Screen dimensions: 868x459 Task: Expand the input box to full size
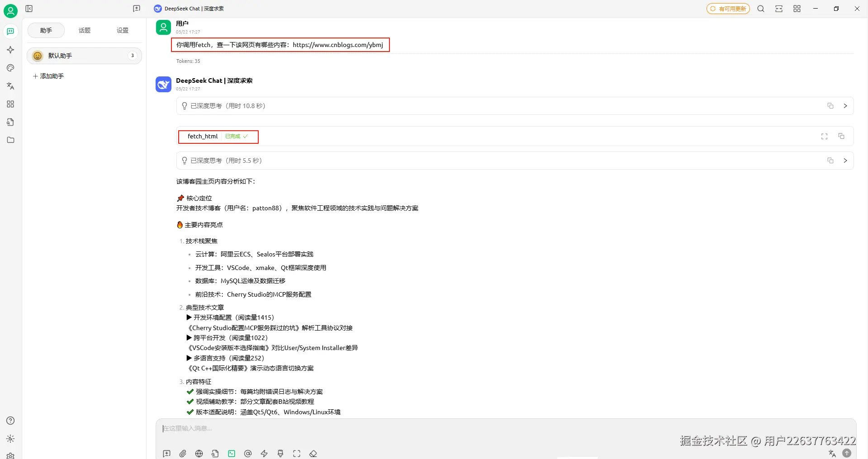(x=297, y=454)
